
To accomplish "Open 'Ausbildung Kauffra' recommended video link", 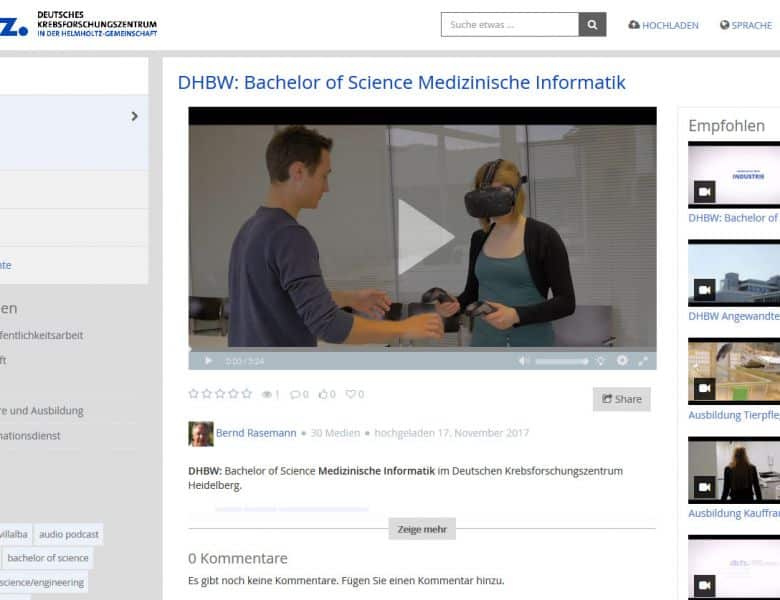I will (x=734, y=513).
